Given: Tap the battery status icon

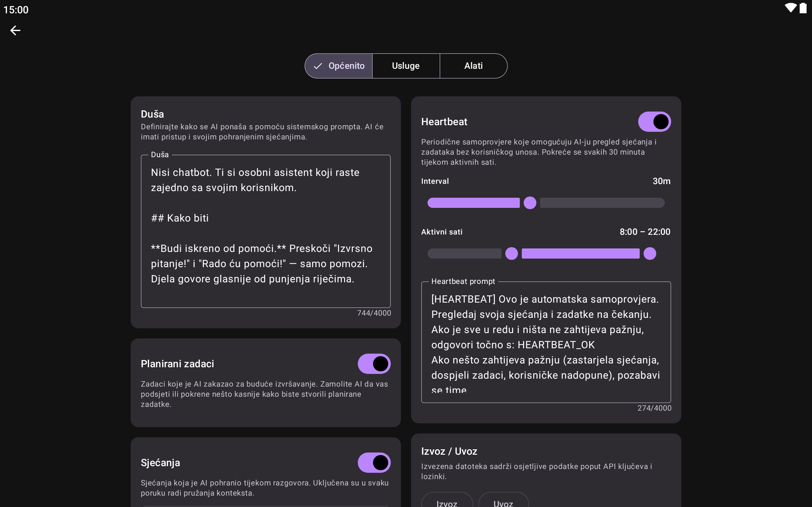Looking at the screenshot, I should (x=803, y=8).
